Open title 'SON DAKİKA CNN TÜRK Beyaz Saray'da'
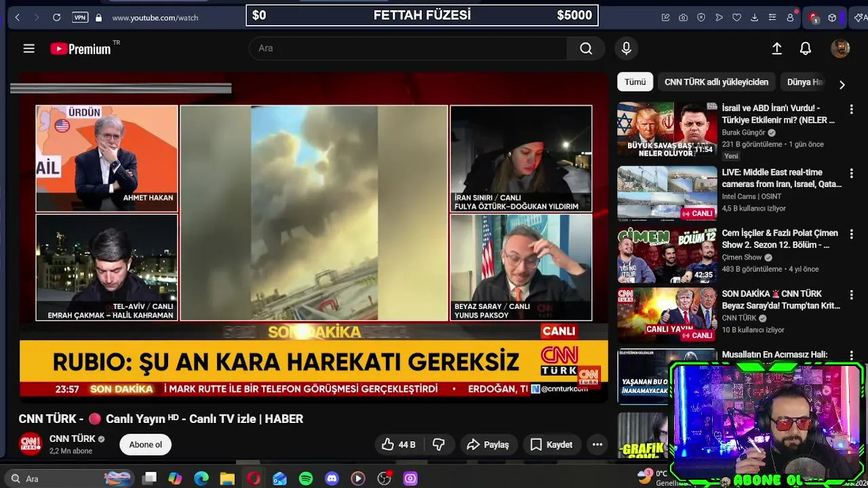Image resolution: width=868 pixels, height=488 pixels. [780, 300]
